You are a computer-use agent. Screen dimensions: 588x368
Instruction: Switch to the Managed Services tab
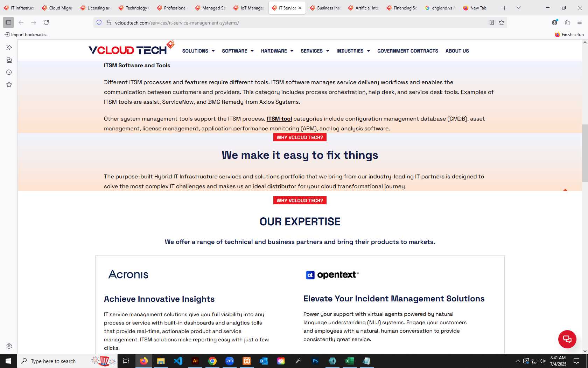(x=211, y=8)
